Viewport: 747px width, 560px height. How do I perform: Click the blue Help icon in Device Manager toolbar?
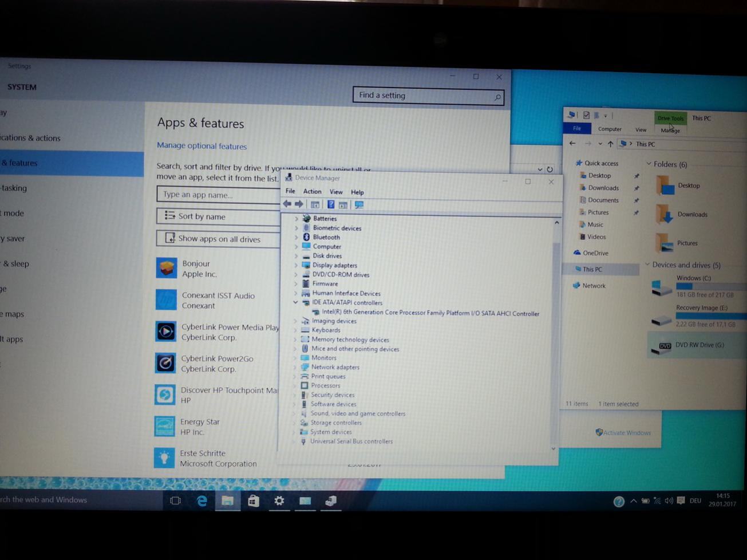(x=330, y=204)
